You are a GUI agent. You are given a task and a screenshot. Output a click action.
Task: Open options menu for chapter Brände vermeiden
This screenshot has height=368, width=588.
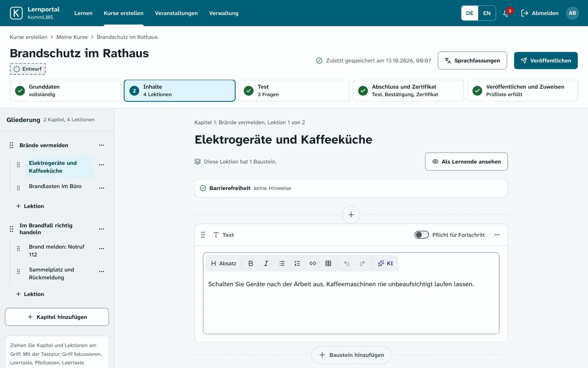pos(102,145)
